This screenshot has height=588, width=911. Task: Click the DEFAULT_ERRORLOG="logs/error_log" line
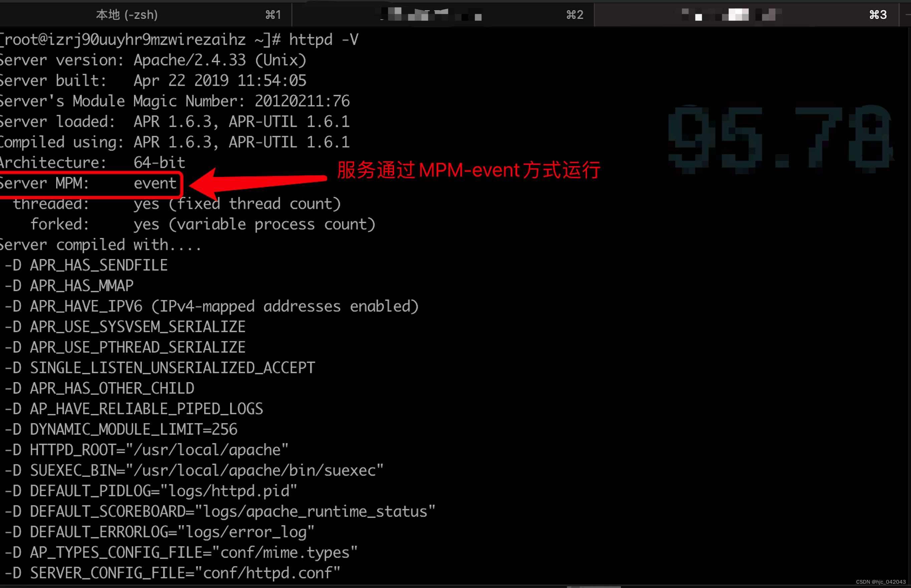point(159,532)
